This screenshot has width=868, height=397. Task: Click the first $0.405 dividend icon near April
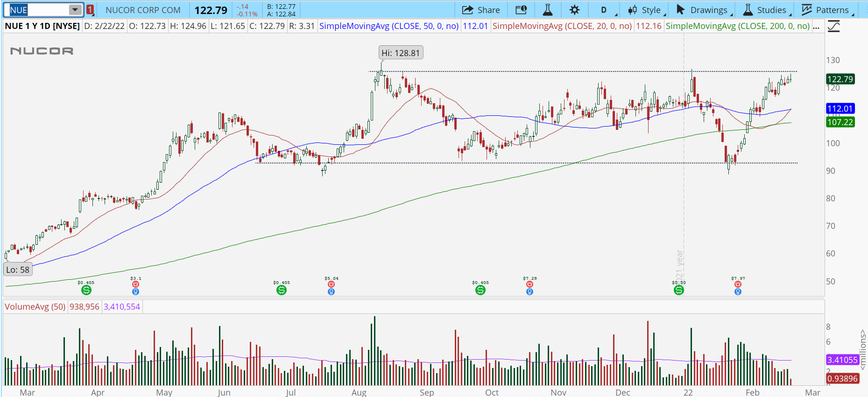pos(86,290)
